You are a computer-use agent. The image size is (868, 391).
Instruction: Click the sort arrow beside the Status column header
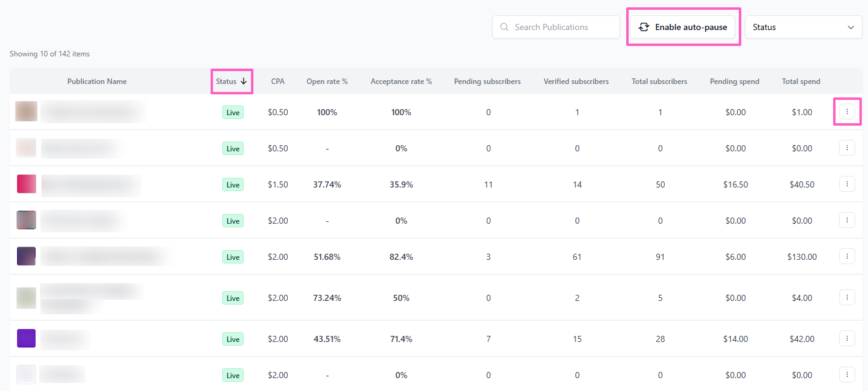[244, 81]
